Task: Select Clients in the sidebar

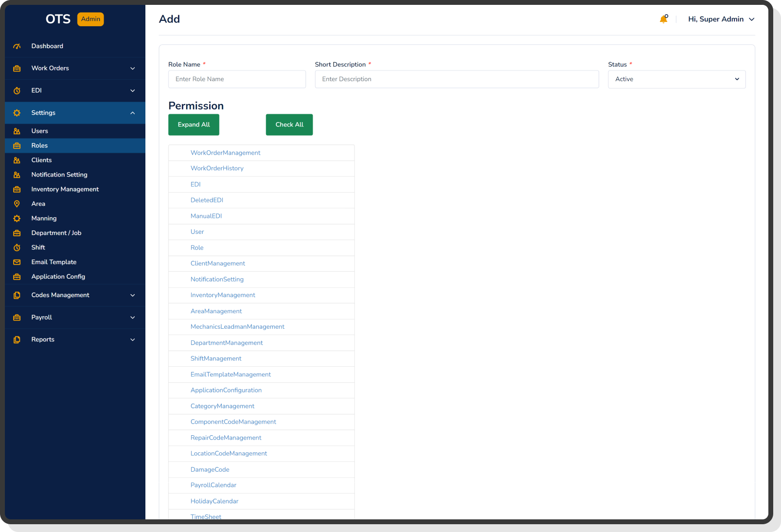Action: pyautogui.click(x=41, y=160)
